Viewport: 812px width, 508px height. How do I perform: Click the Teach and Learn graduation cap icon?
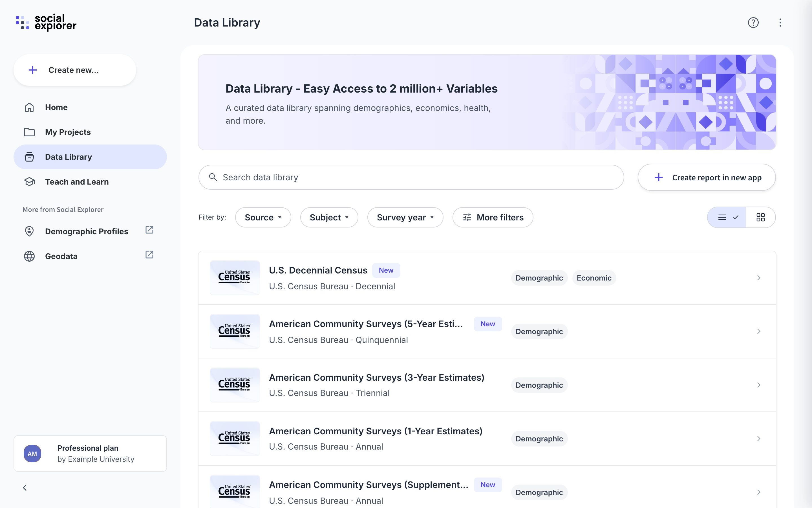point(29,182)
